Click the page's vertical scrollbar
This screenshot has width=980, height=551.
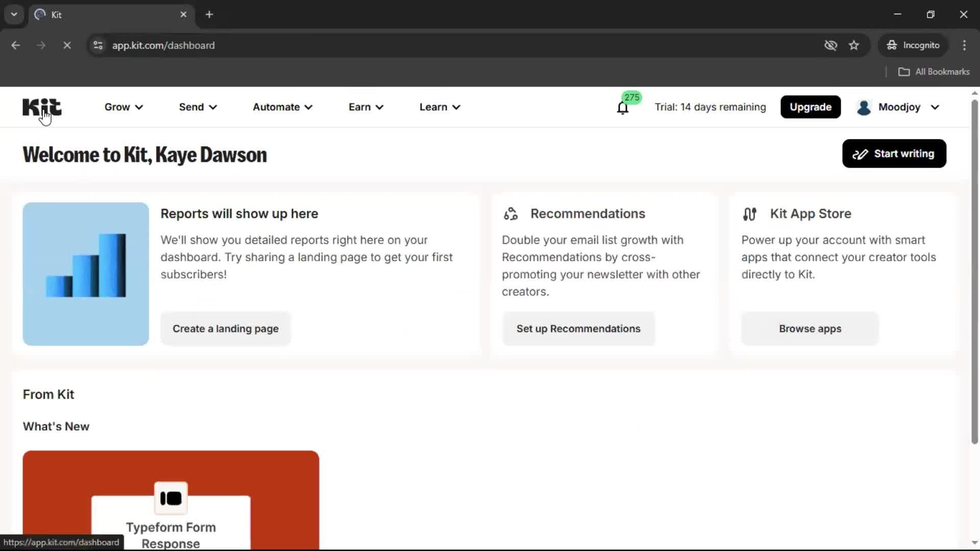(x=974, y=270)
